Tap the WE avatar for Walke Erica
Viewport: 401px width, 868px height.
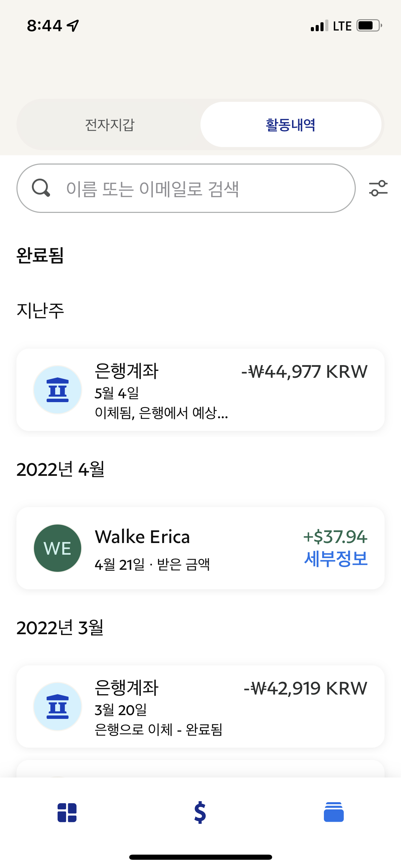click(x=58, y=548)
